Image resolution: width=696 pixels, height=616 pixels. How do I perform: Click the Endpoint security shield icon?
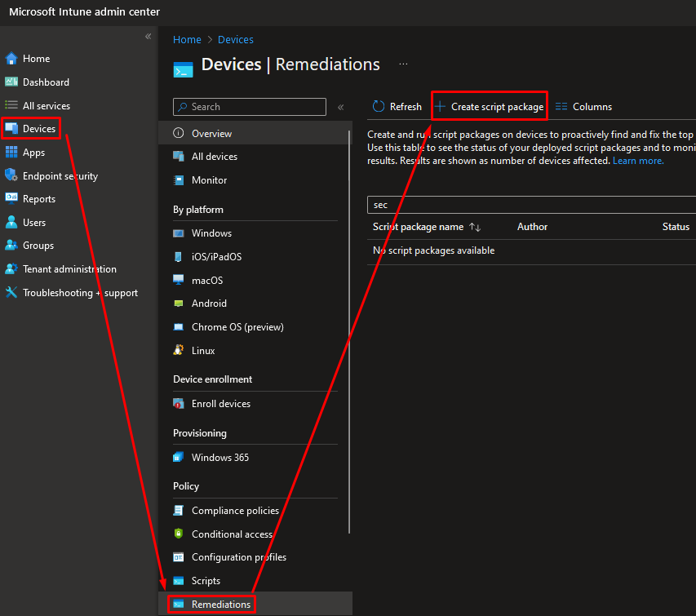pyautogui.click(x=11, y=175)
